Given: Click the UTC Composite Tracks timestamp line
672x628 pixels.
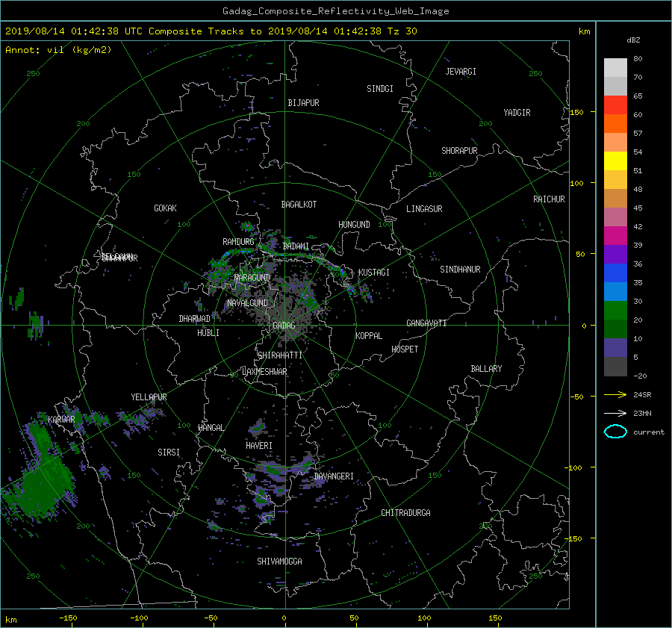Looking at the screenshot, I should (x=211, y=31).
